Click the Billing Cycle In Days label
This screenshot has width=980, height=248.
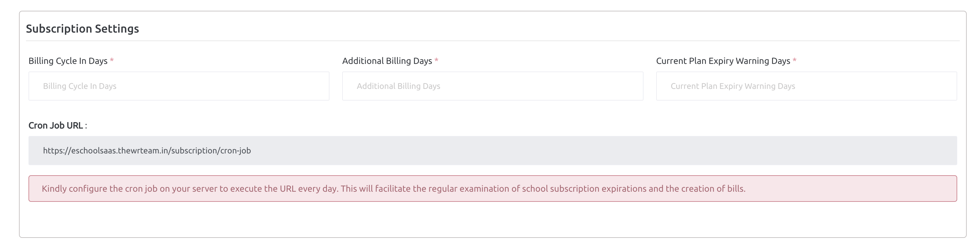pyautogui.click(x=68, y=60)
